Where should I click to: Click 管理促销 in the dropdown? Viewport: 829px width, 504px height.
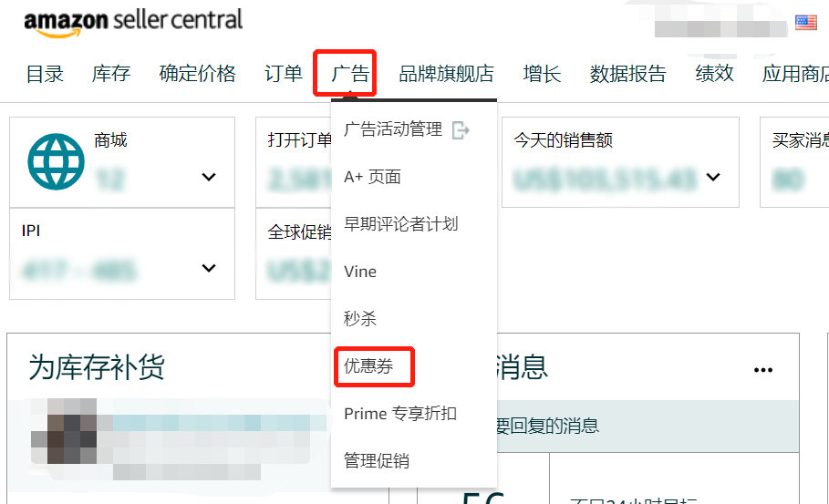tap(377, 460)
